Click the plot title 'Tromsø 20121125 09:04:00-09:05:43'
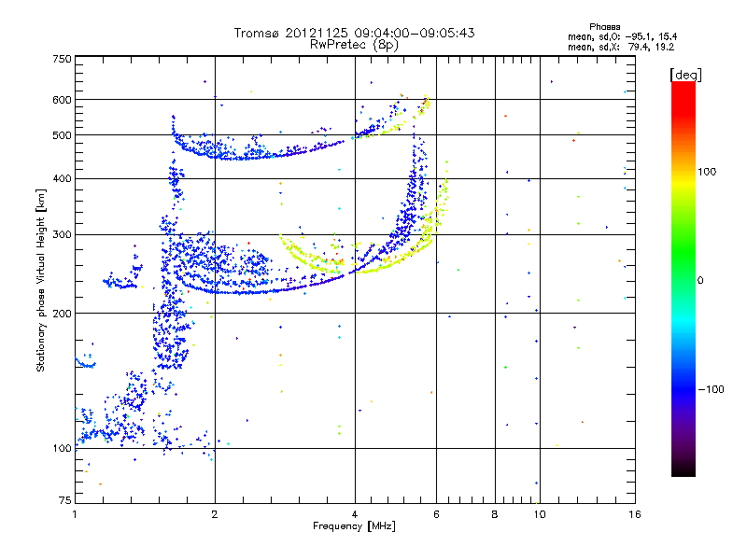 (354, 33)
